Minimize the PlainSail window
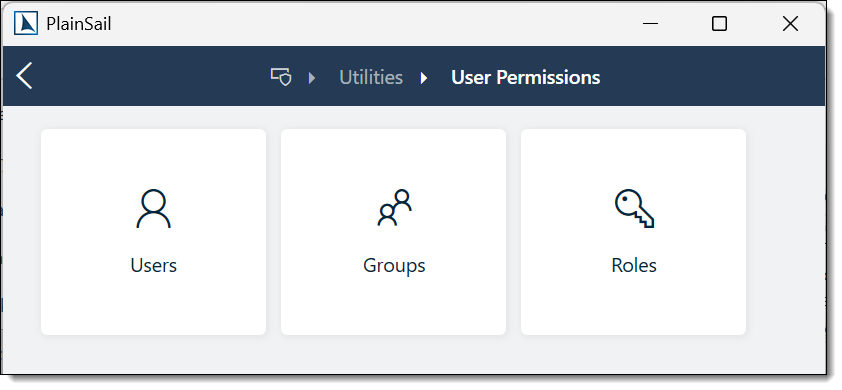 click(x=650, y=24)
